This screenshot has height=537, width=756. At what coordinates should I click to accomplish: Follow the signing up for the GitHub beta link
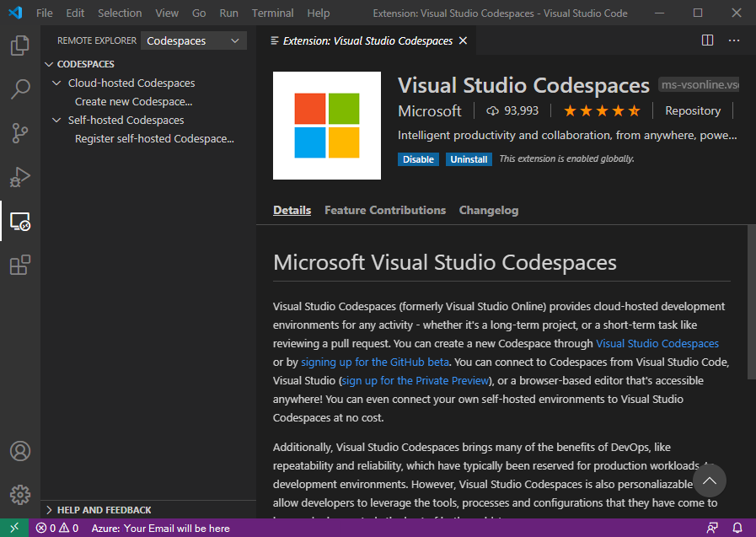point(374,362)
